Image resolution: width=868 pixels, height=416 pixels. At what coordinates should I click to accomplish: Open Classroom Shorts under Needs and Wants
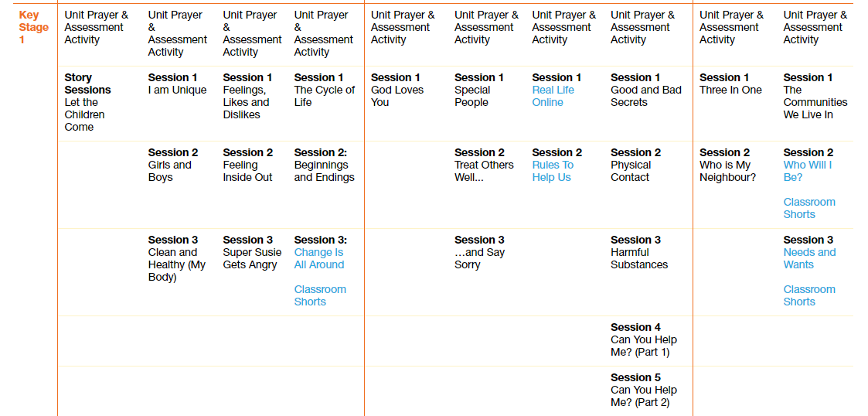[x=809, y=295]
